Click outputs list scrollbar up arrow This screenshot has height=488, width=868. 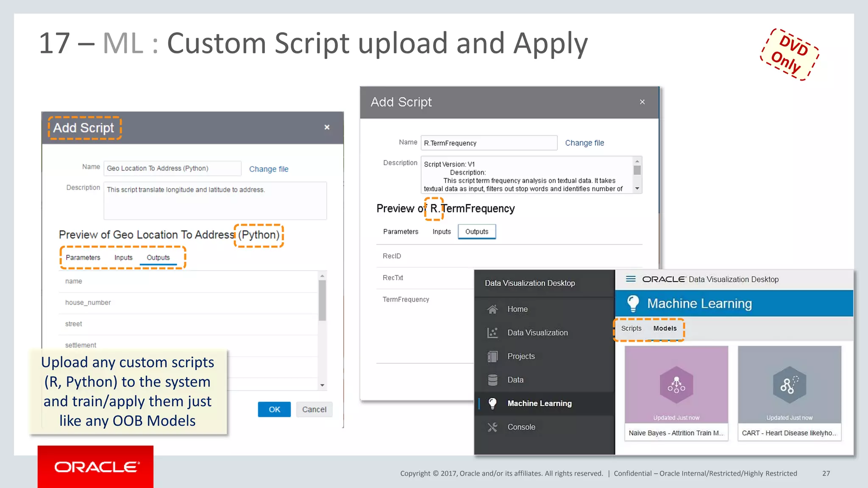coord(322,276)
